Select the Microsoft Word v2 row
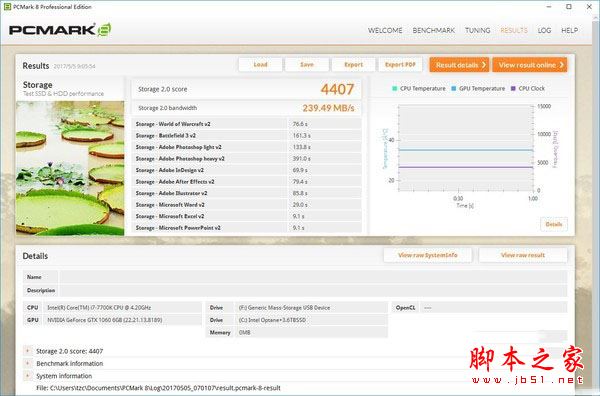600x396 pixels. point(246,205)
